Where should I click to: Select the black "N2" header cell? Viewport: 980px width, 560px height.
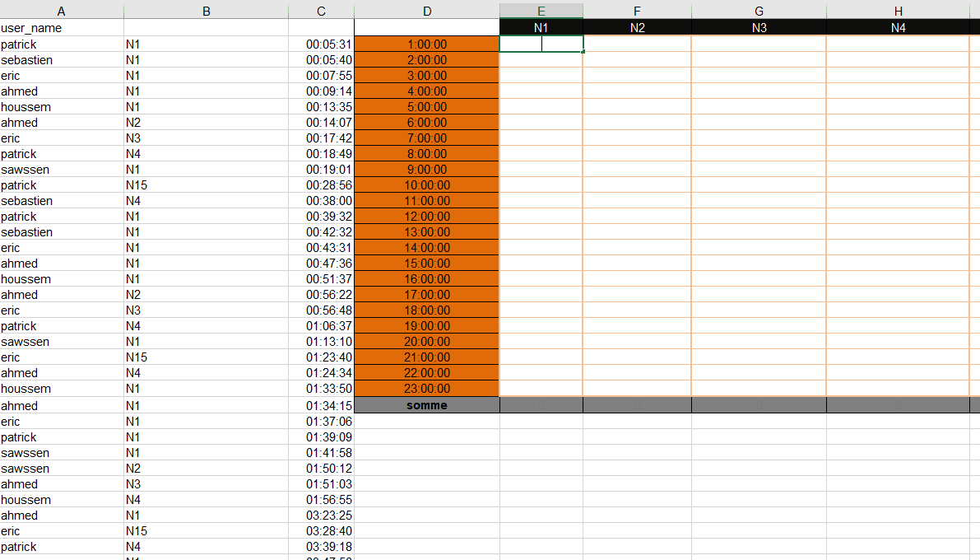[x=636, y=27]
